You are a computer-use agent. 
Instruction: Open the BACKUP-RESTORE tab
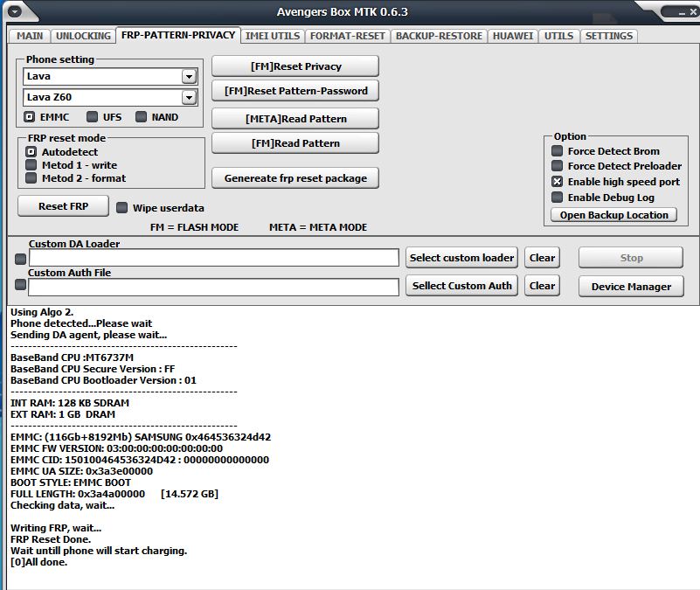(x=439, y=36)
